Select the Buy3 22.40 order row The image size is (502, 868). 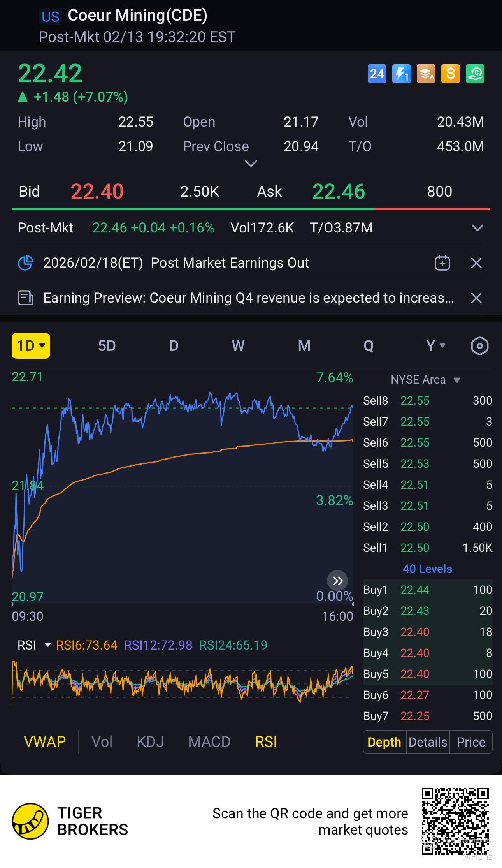428,632
